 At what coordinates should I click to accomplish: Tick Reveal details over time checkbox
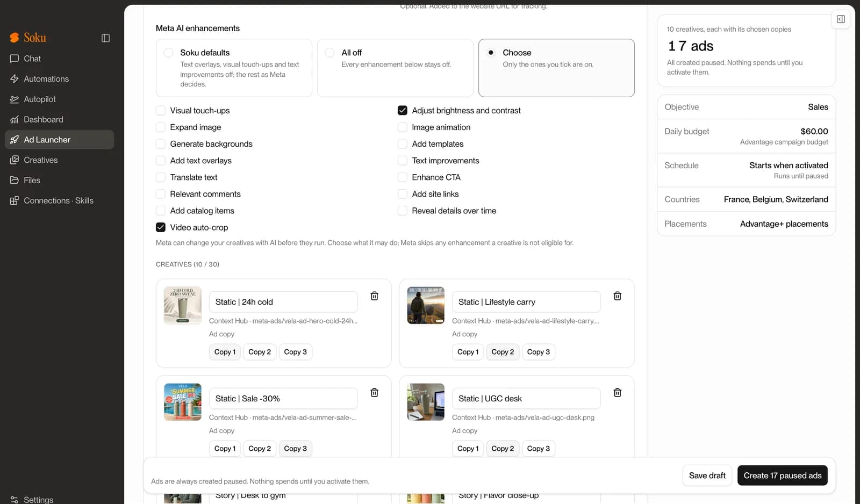click(403, 211)
